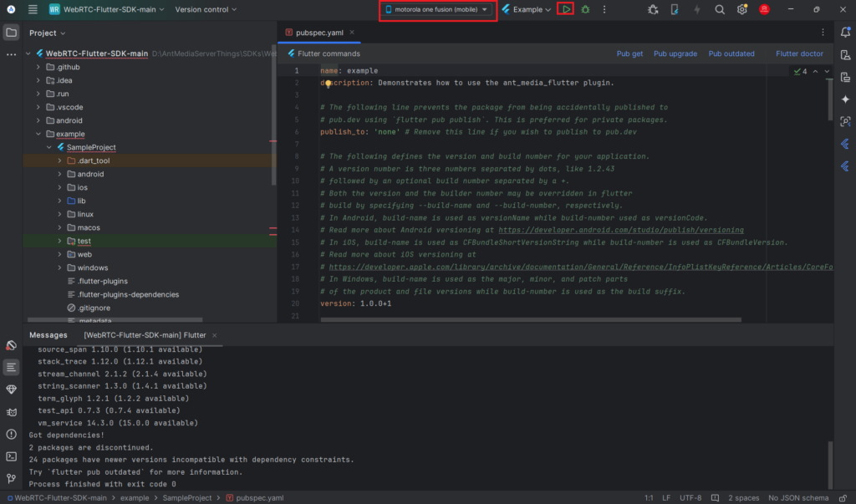856x504 pixels.
Task: Click the No JSON schema widget
Action: click(x=798, y=498)
